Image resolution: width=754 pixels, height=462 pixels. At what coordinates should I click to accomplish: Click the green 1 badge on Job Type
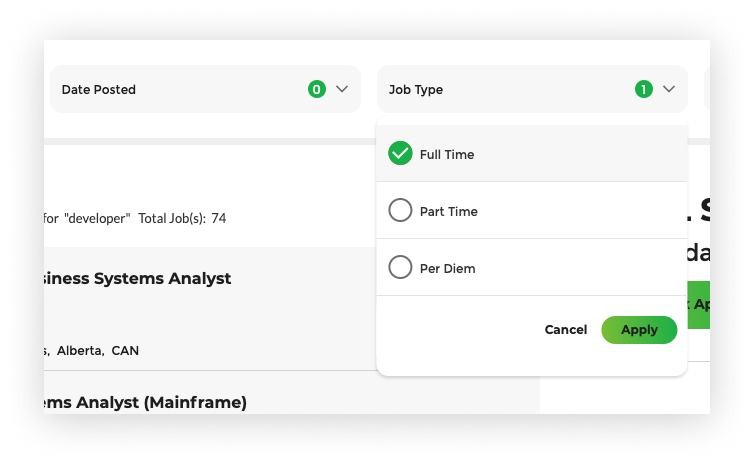[x=644, y=89]
